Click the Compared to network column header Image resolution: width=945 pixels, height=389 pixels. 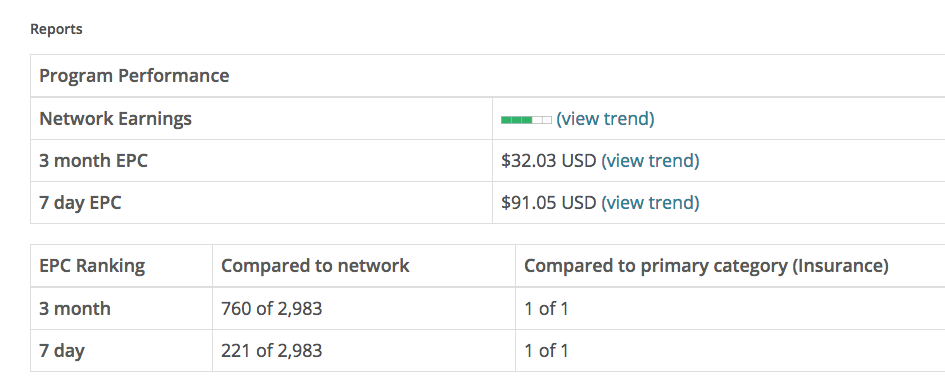point(315,266)
